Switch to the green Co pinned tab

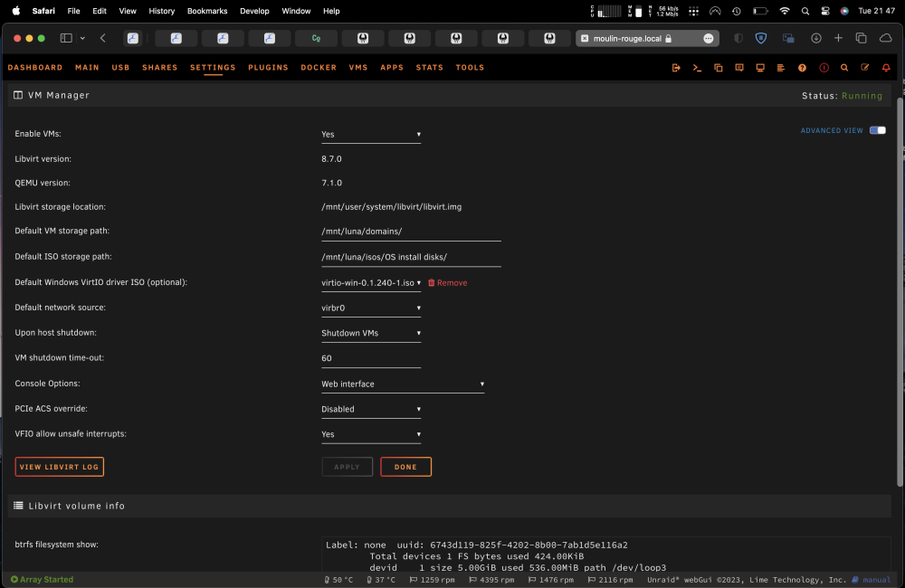316,38
